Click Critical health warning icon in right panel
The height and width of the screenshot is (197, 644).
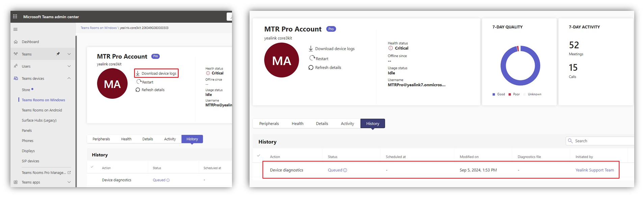tap(390, 48)
